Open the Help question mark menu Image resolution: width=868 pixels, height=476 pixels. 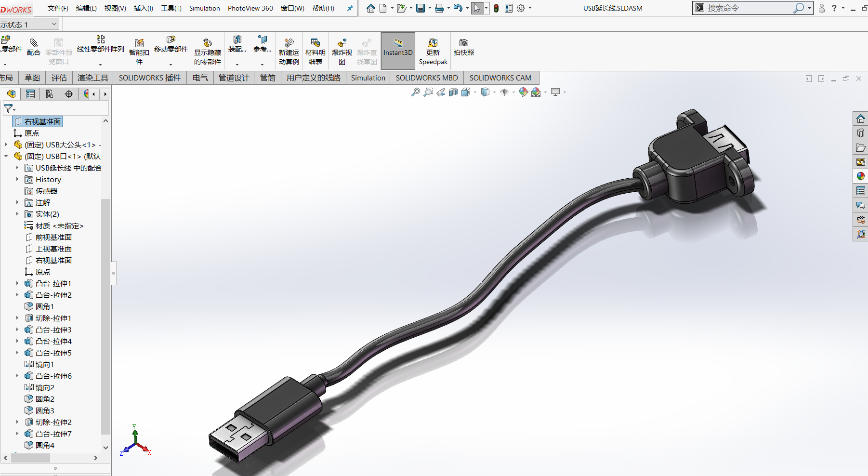coord(834,8)
